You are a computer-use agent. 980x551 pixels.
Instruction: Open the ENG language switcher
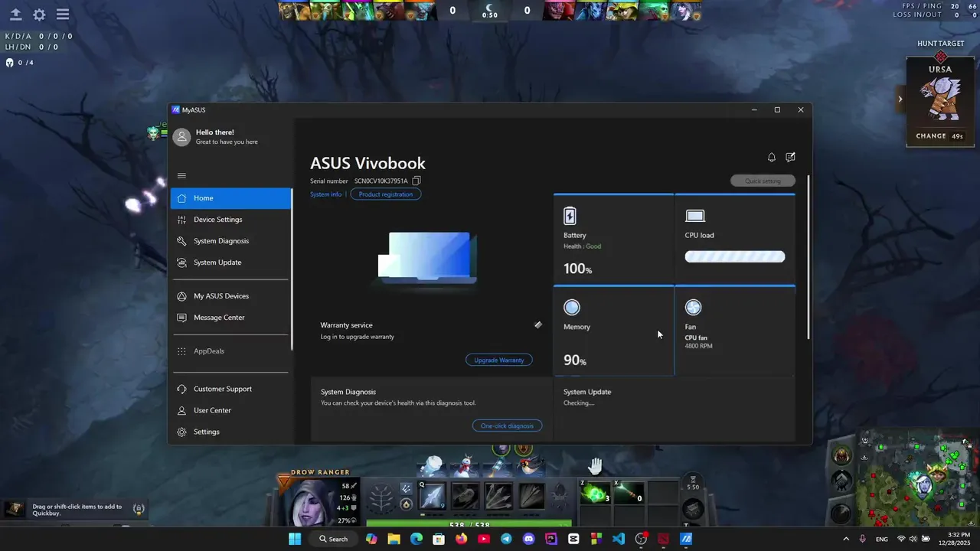point(882,539)
